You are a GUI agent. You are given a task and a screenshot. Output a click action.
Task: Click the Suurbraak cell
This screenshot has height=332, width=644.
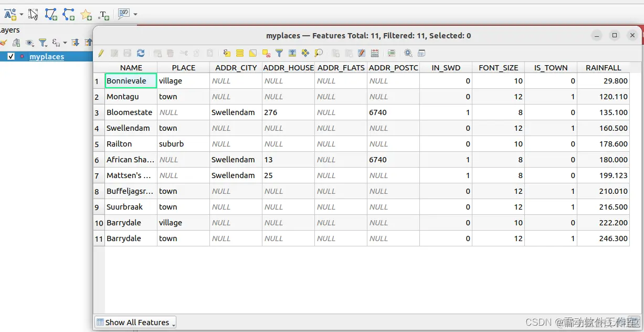click(x=131, y=207)
